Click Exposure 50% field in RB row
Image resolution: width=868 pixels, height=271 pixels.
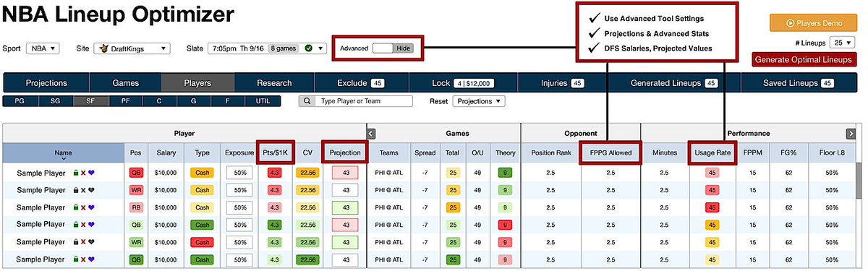(239, 207)
